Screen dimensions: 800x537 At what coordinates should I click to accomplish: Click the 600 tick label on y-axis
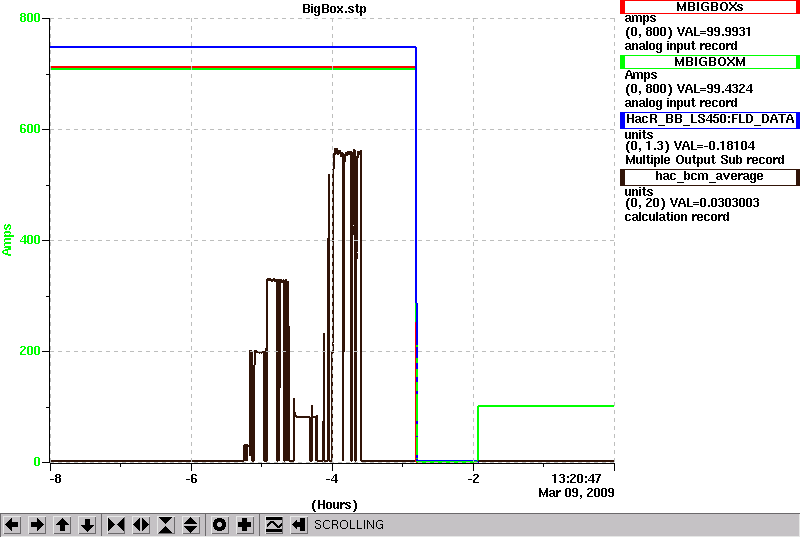(29, 129)
